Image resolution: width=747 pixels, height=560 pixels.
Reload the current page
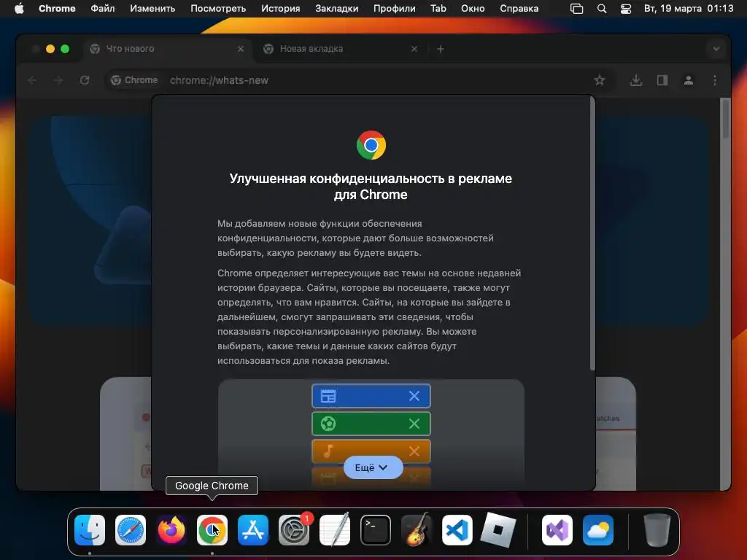coord(85,80)
